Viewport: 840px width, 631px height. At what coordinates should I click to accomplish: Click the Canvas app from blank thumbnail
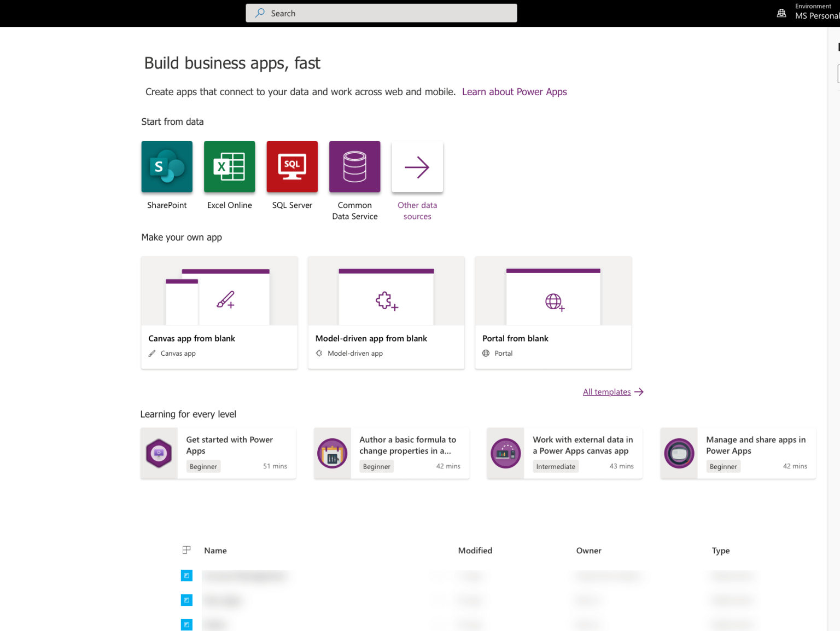click(219, 291)
